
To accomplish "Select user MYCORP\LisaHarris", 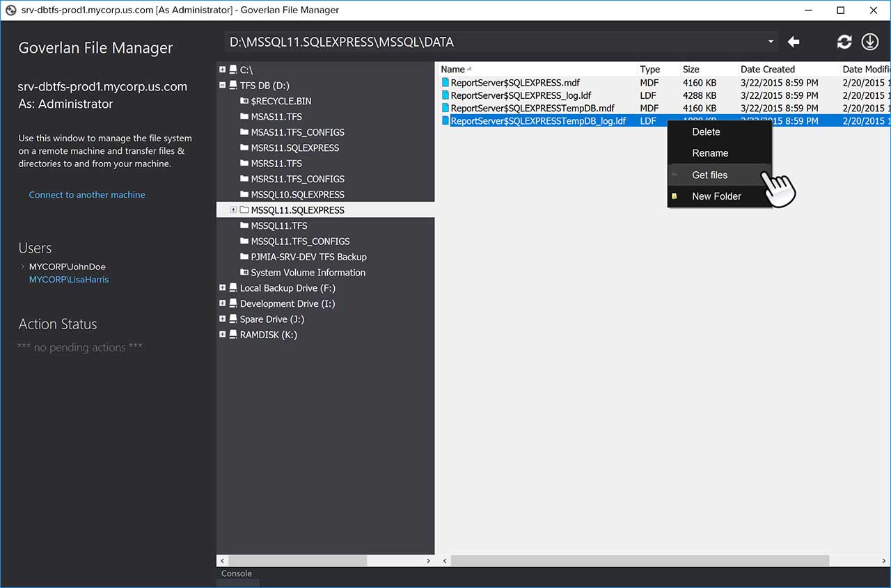I will point(69,279).
